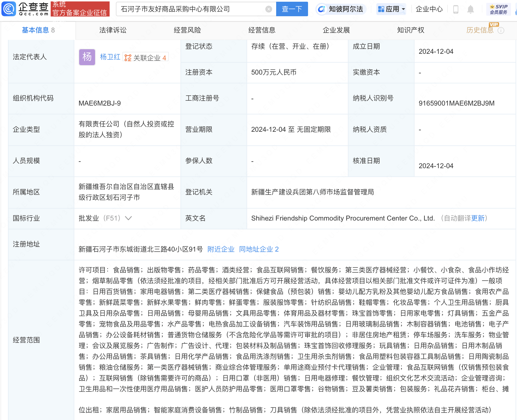
Task: Click the registered address 新疆石河子市东城街道北三路40小区91号
Action: pyautogui.click(x=141, y=249)
